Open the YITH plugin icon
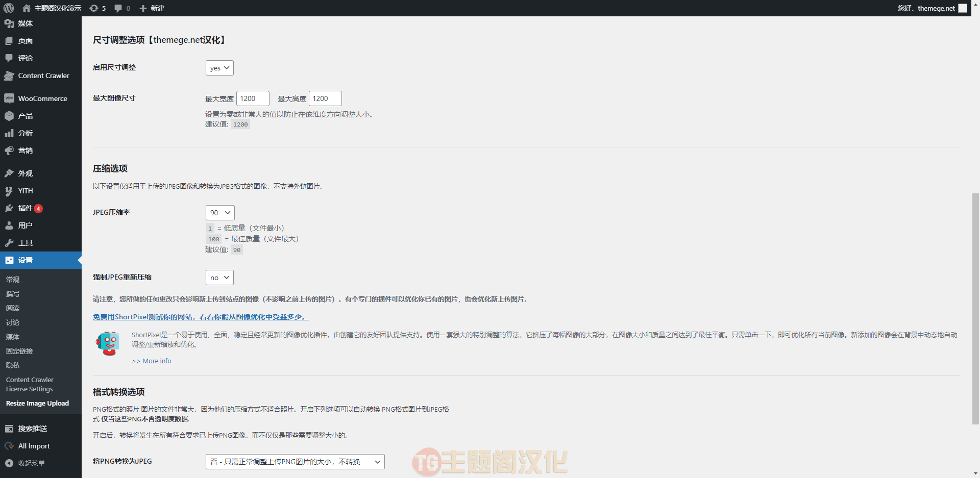 [9, 191]
